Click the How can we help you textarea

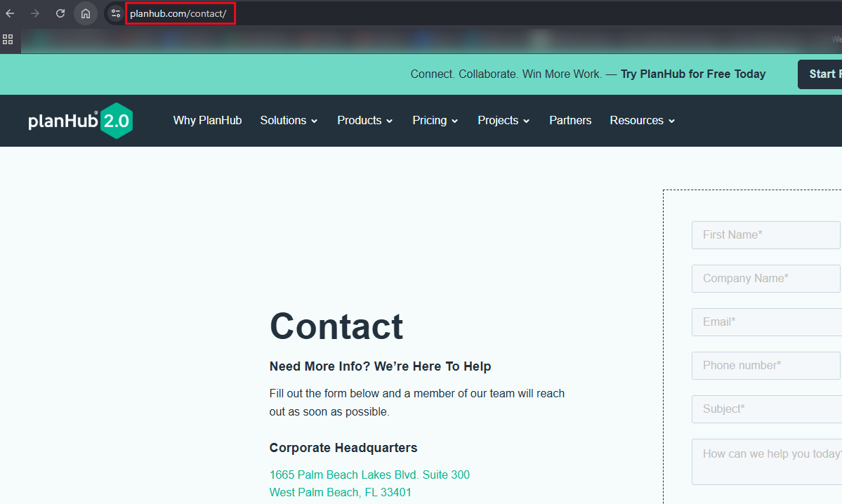(766, 462)
